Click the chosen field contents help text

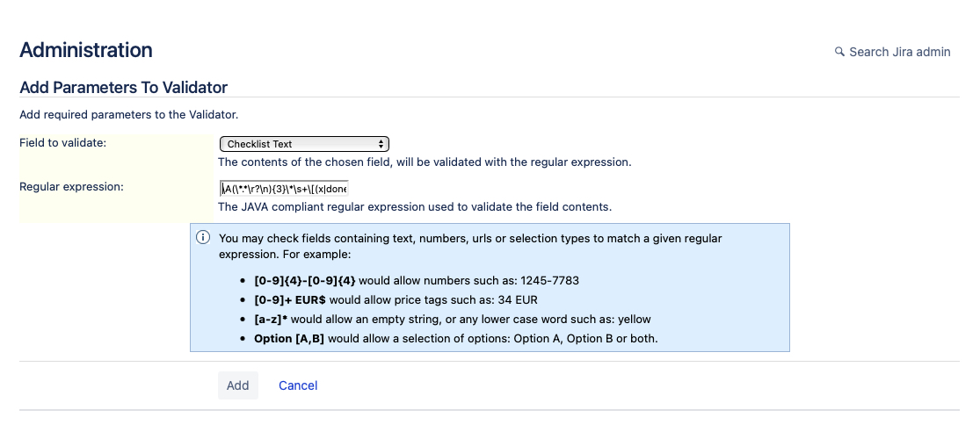pyautogui.click(x=425, y=162)
